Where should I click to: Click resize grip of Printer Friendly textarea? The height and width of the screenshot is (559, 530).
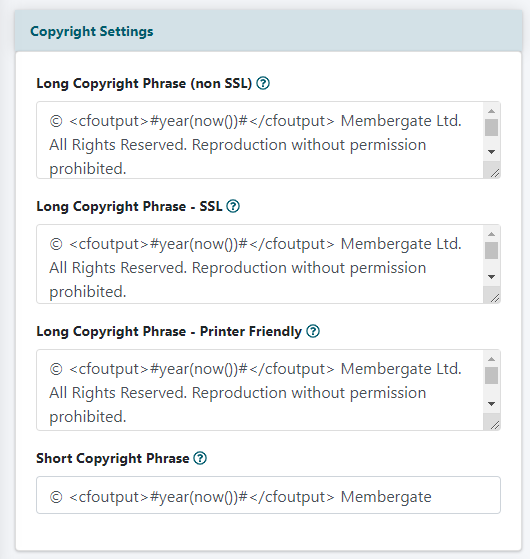[x=492, y=422]
